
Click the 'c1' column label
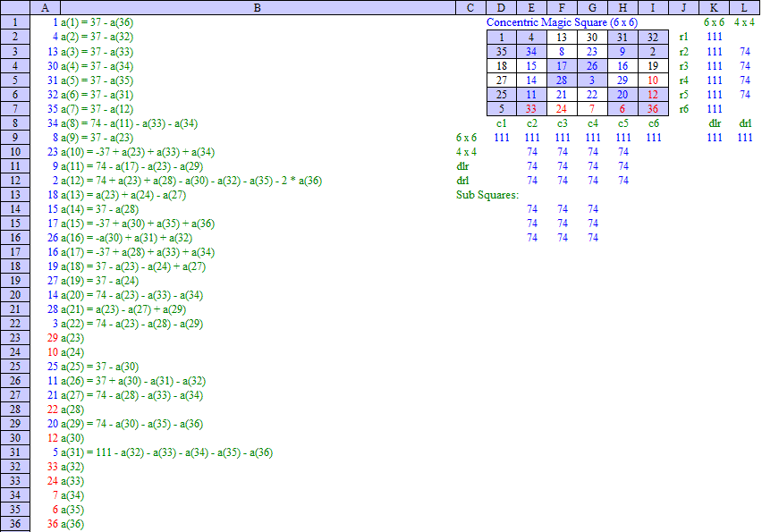coord(502,123)
